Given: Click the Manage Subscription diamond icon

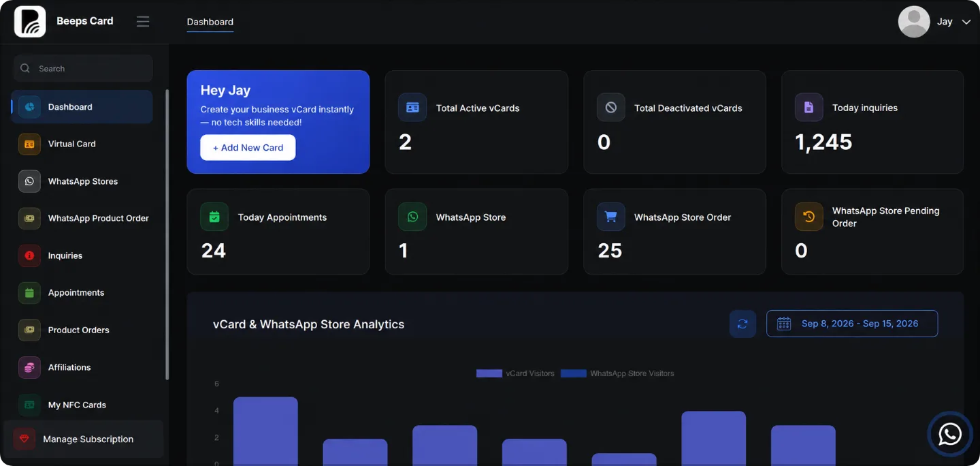Looking at the screenshot, I should (24, 439).
